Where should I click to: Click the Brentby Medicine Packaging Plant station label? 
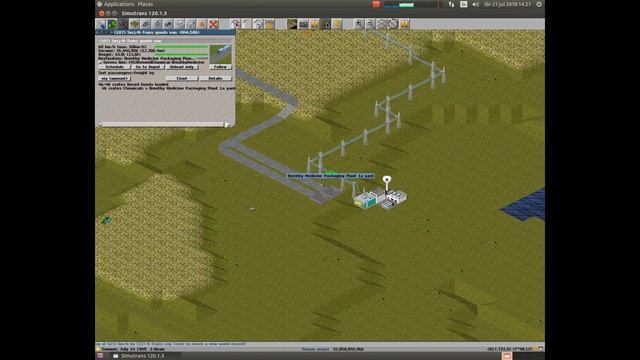coord(331,176)
